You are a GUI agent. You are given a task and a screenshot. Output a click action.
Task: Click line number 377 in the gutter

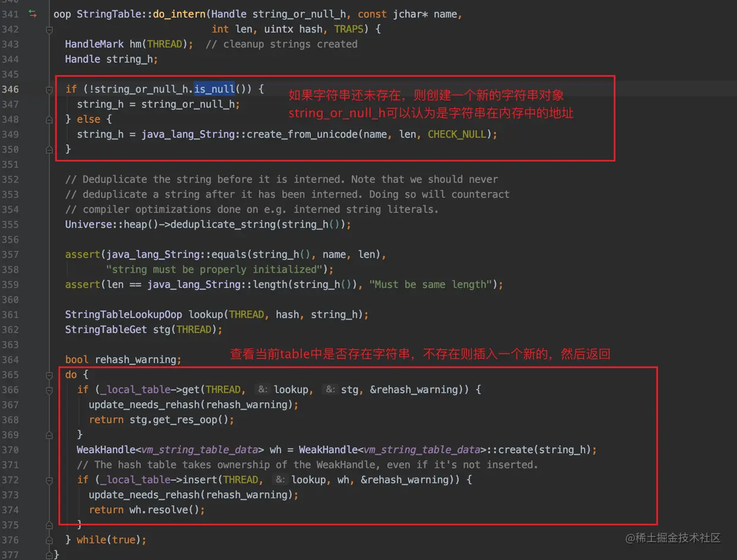point(10,555)
